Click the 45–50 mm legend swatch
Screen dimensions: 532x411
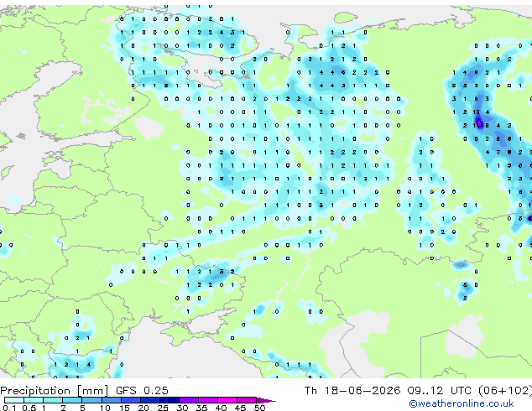tap(247, 400)
